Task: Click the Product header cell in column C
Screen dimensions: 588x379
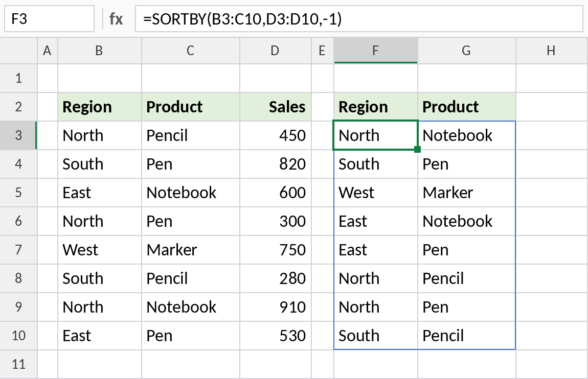Action: [x=191, y=107]
